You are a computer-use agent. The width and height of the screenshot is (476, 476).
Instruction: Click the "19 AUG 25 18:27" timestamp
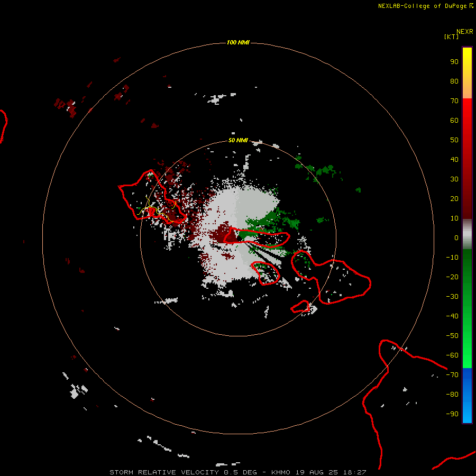point(330,472)
